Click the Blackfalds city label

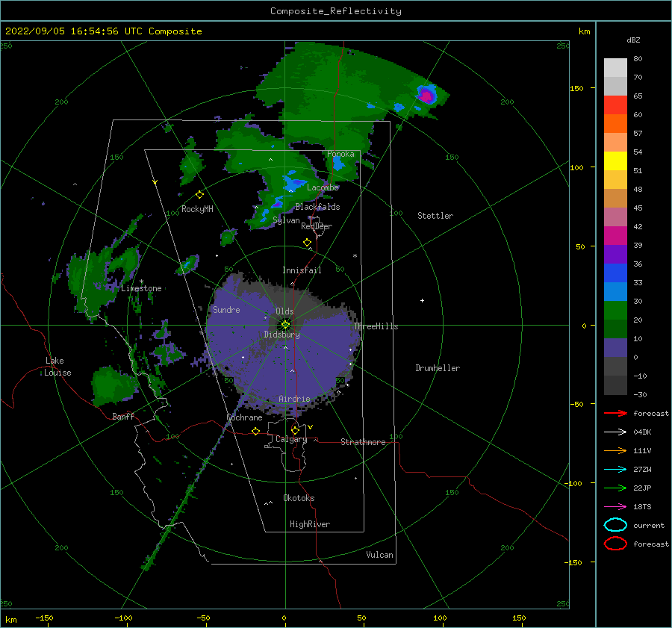pos(317,207)
